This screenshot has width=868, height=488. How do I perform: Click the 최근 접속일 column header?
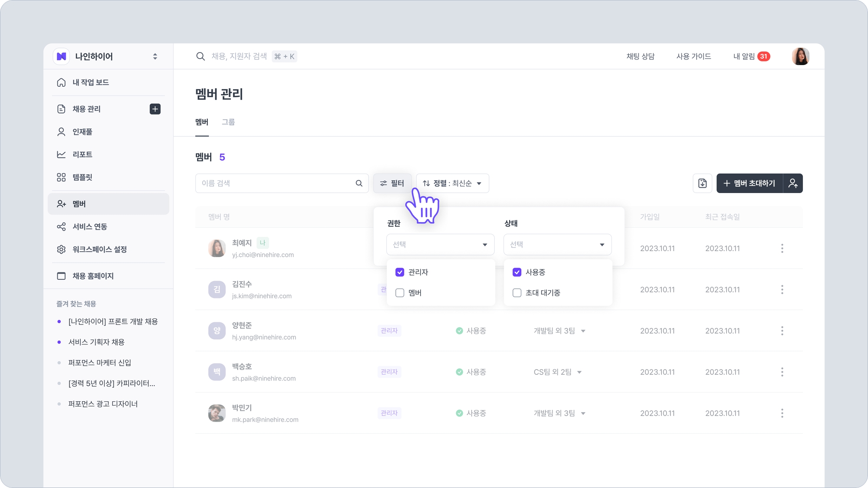point(722,217)
